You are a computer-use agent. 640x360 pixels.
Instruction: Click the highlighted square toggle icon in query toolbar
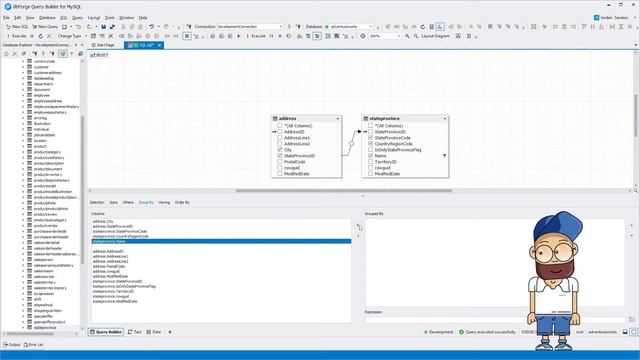(x=187, y=36)
